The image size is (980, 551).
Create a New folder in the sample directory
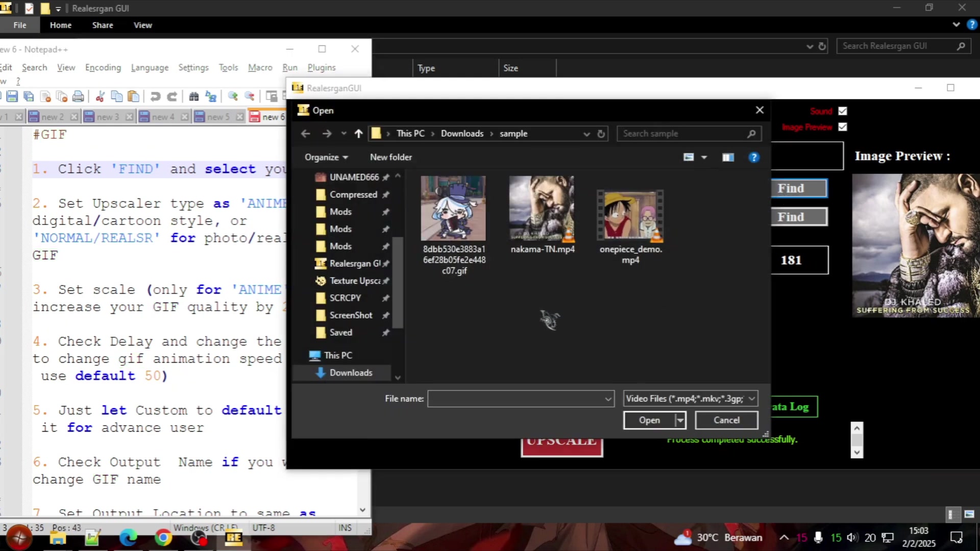[x=390, y=157]
